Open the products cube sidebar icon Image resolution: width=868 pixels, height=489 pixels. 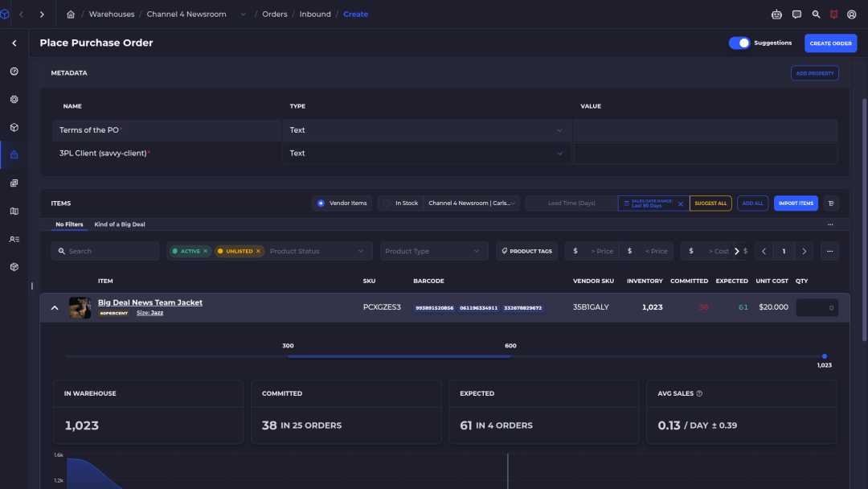click(14, 127)
